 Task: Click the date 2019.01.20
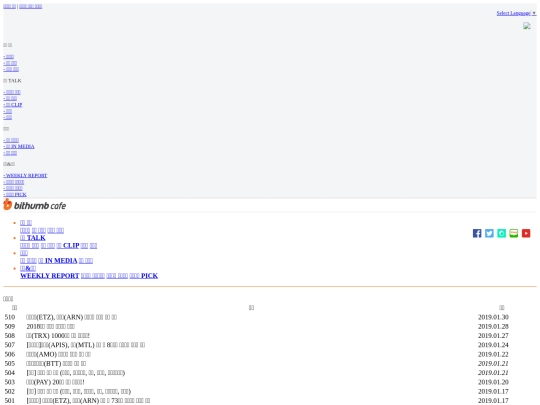pos(493,382)
